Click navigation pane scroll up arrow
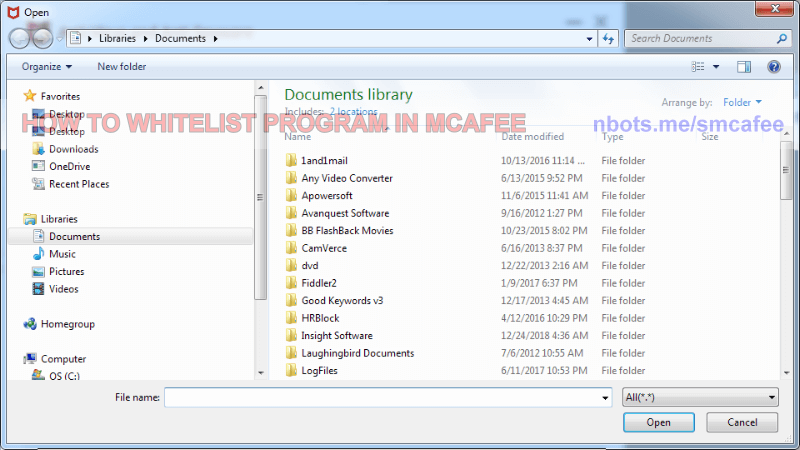The height and width of the screenshot is (450, 800). [x=261, y=88]
